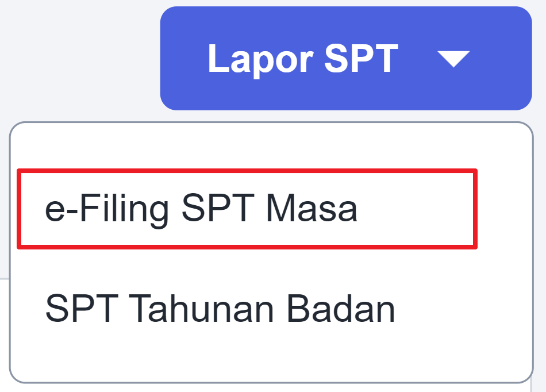Click the word "Badan" in the menu
Image resolution: width=546 pixels, height=392 pixels.
[x=341, y=309]
